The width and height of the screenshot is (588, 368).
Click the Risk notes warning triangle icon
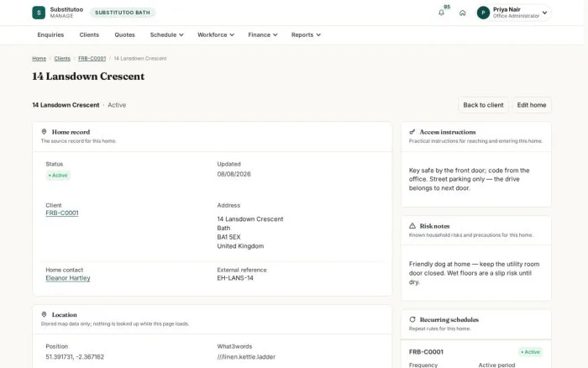(412, 226)
